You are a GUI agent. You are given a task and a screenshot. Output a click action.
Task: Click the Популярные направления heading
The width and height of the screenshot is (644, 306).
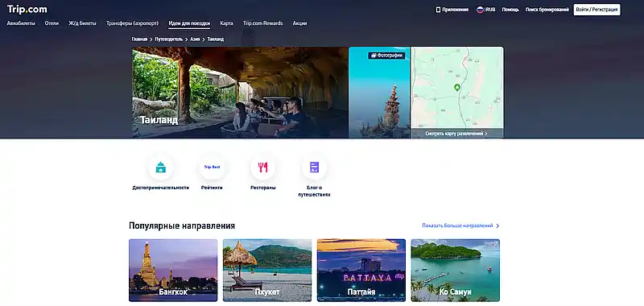coord(182,226)
